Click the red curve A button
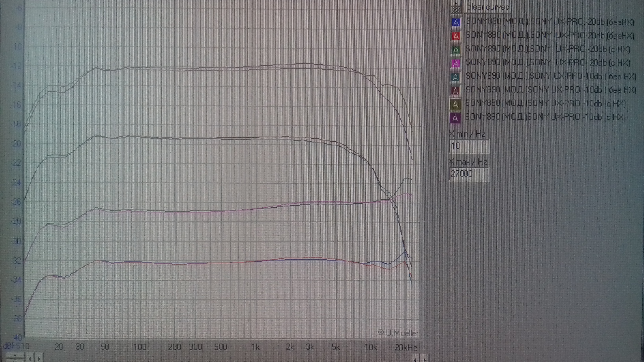The image size is (644, 362). [x=456, y=36]
